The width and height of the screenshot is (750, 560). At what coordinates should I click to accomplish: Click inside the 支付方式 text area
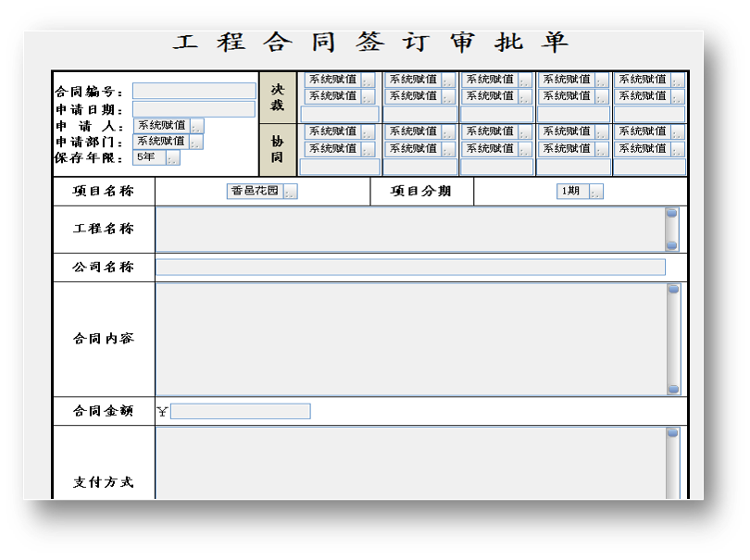tap(409, 463)
